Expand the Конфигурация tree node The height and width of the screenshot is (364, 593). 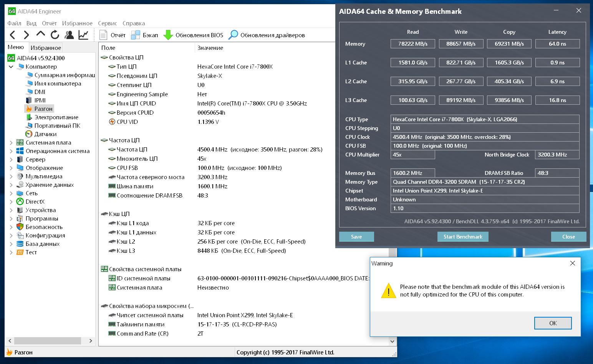click(11, 236)
